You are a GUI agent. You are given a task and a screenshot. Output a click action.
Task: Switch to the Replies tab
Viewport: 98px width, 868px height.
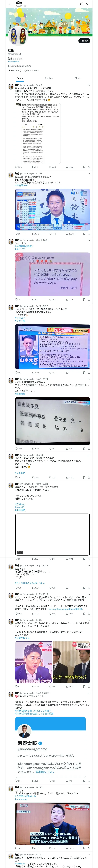49,78
